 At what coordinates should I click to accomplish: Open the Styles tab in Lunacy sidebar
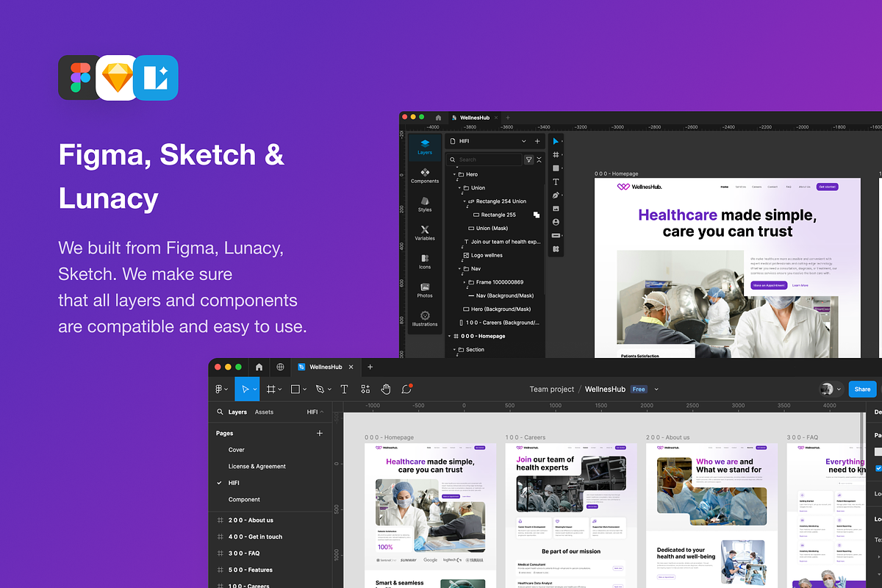point(425,204)
